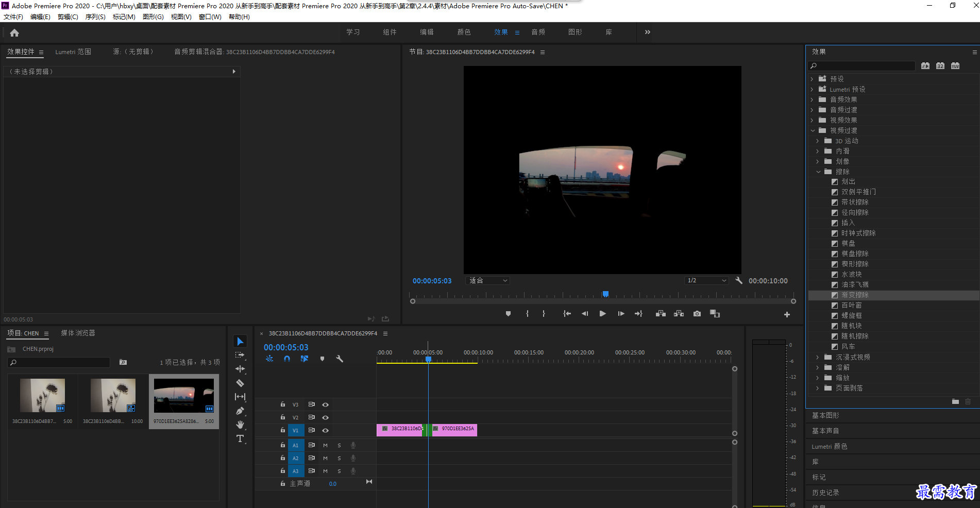Select the Ripple Edit tool

click(240, 369)
